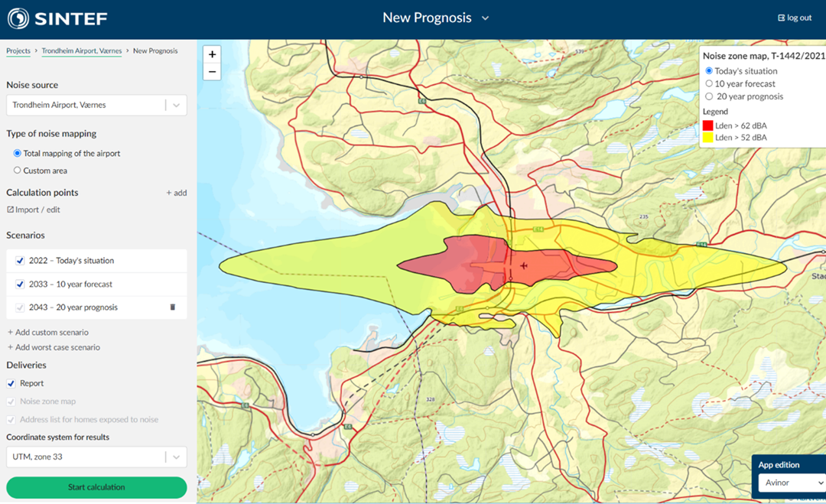Select 20 year prognosis map view

709,97
